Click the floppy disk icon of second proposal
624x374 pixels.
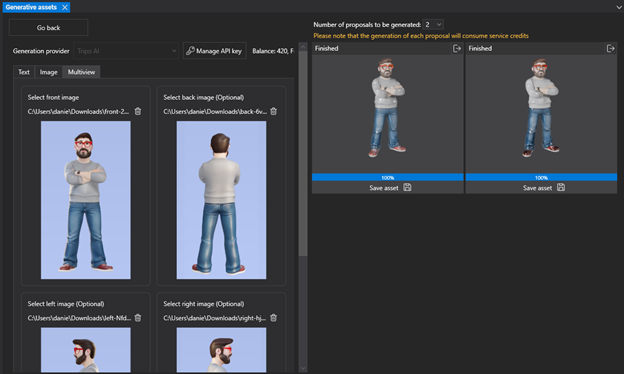pos(561,187)
